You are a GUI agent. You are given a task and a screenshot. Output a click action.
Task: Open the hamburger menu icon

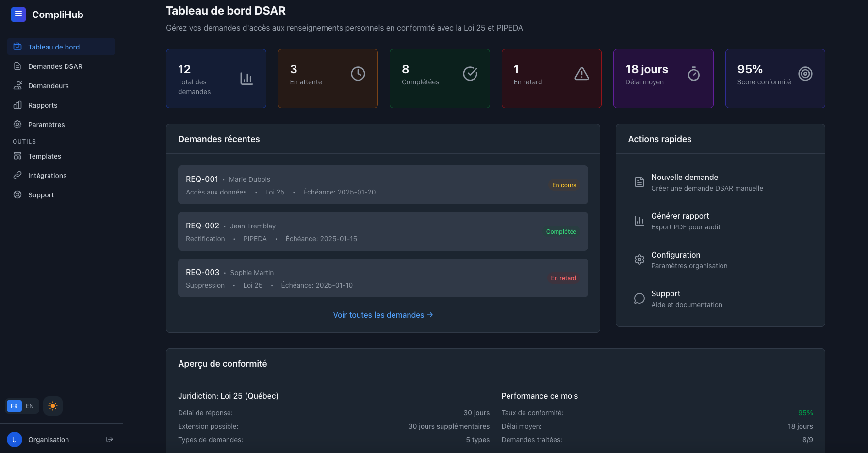(18, 14)
